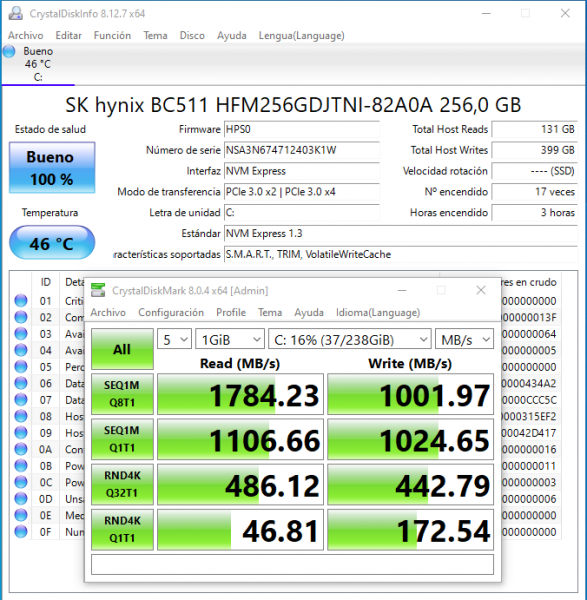Click status orb for attribute 0E
Viewport: 587px width, 600px height.
(x=21, y=515)
